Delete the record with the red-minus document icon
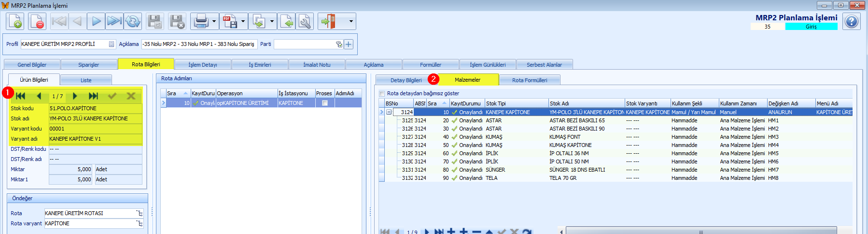The height and width of the screenshot is (234, 868). click(x=37, y=21)
